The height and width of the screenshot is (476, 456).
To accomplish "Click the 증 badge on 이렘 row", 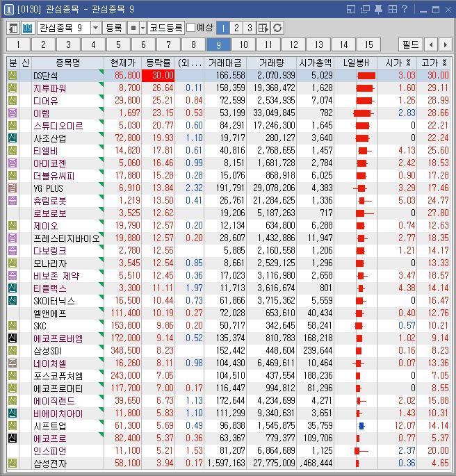I will click(x=13, y=113).
